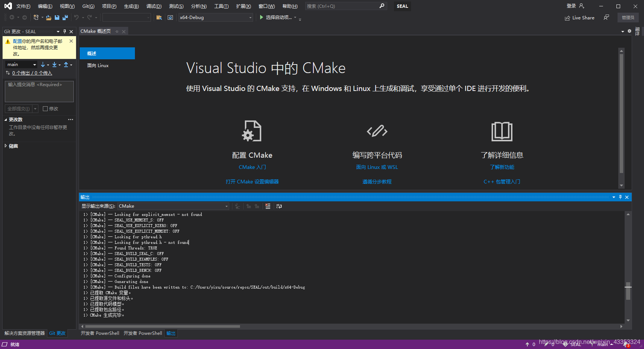
Task: Click the Git Pull down-arrow icon
Action: click(x=54, y=65)
